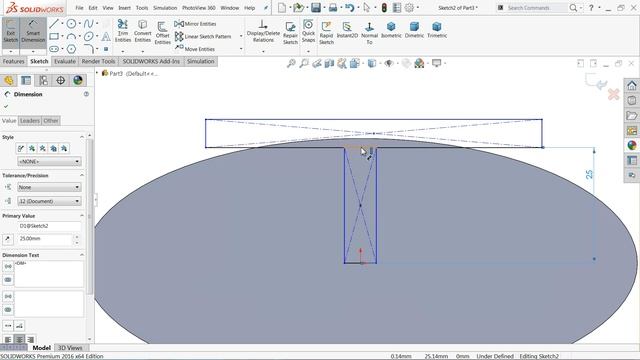The image size is (640, 360).
Task: Switch to Dimetric view
Action: tap(414, 31)
